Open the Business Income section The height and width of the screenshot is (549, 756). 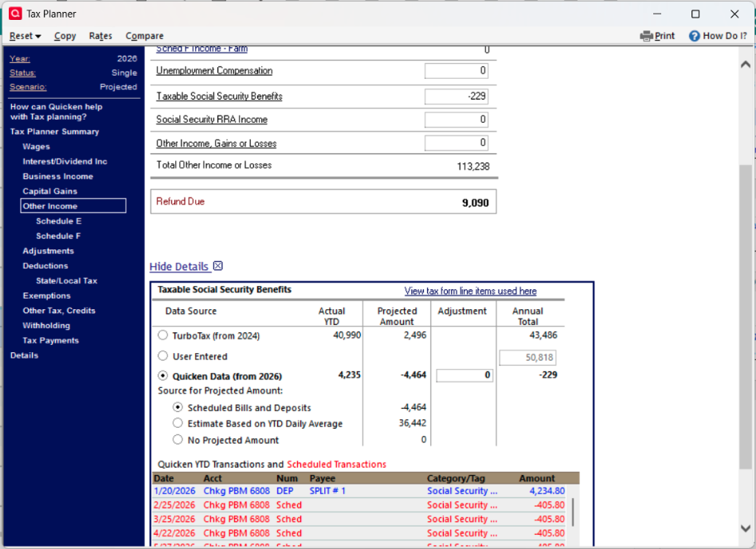point(58,177)
